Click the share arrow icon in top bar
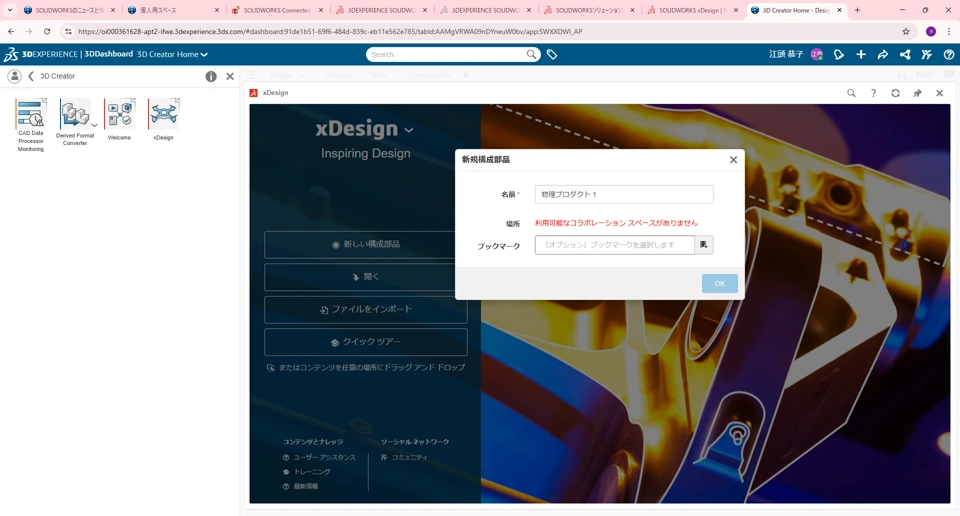The height and width of the screenshot is (516, 960). click(883, 54)
